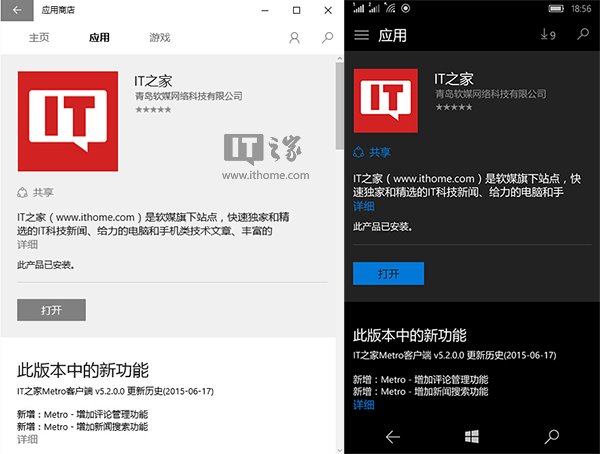
Task: Click the battery icon in phone status bar
Action: (556, 8)
